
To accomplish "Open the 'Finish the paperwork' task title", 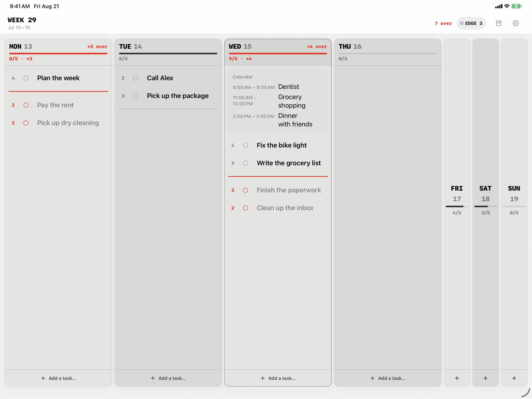I will pos(289,190).
